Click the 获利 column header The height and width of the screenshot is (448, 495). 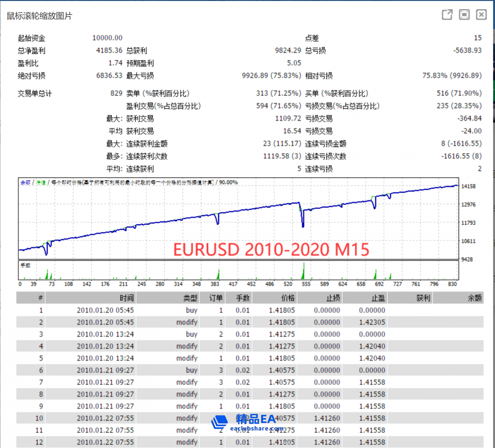click(423, 298)
